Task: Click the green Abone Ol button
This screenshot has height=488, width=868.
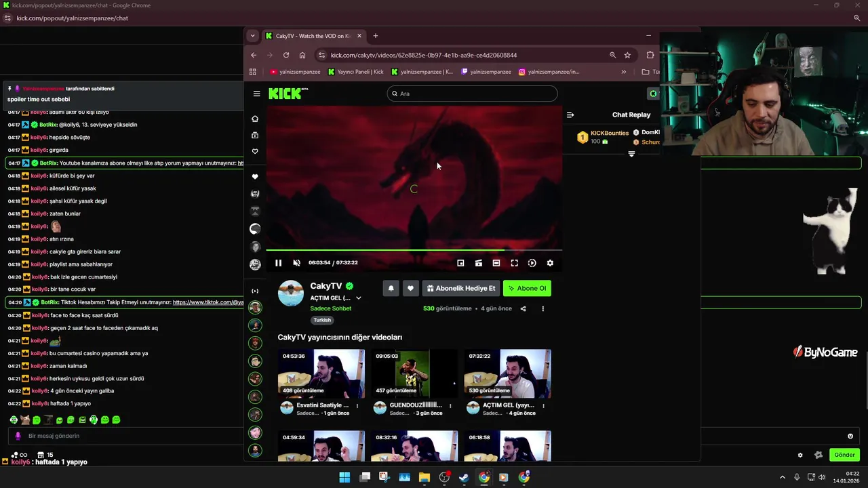Action: 527,288
